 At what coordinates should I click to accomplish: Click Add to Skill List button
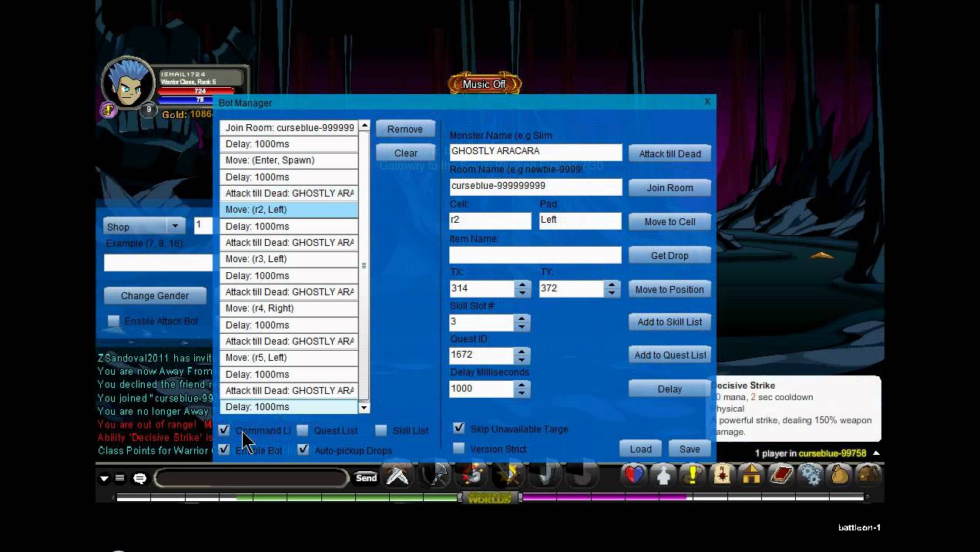pos(670,321)
